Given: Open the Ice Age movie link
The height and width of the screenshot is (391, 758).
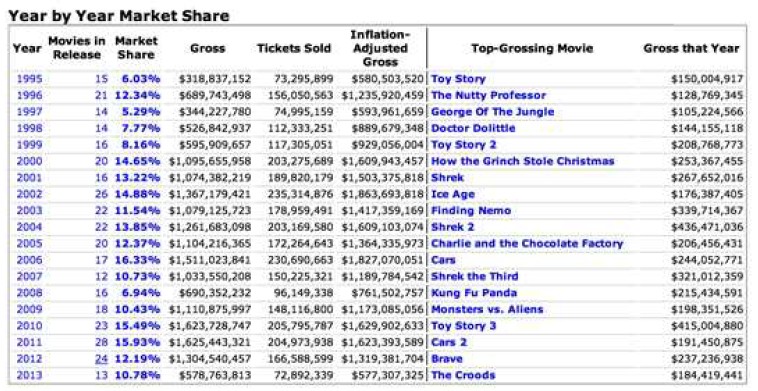Looking at the screenshot, I should pos(453,194).
